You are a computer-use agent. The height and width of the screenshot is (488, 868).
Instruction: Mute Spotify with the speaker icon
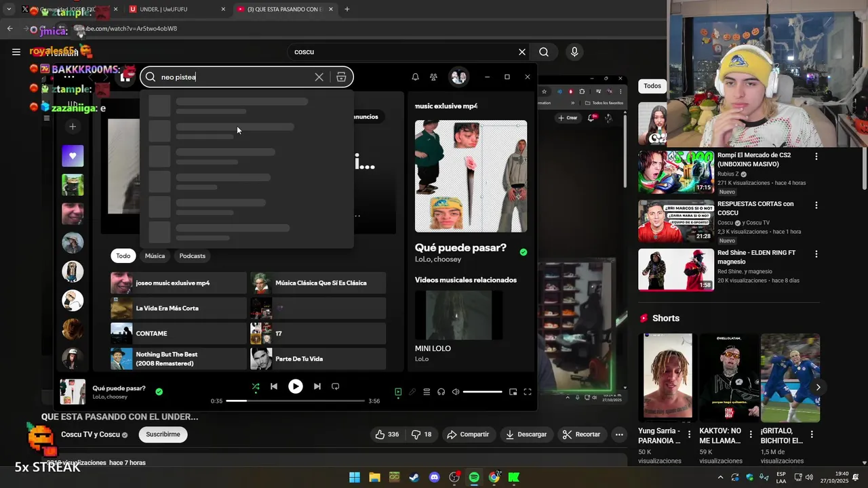pos(456,392)
